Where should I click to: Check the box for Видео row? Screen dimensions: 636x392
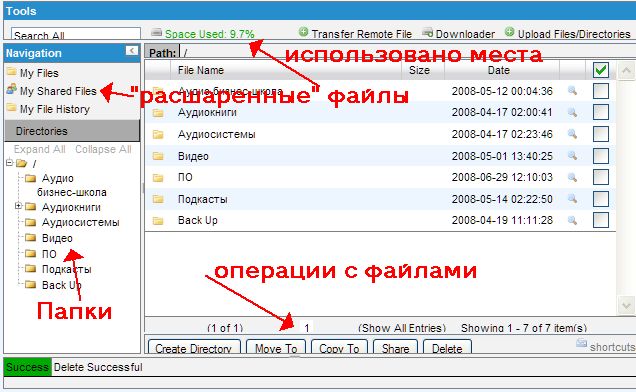[601, 156]
